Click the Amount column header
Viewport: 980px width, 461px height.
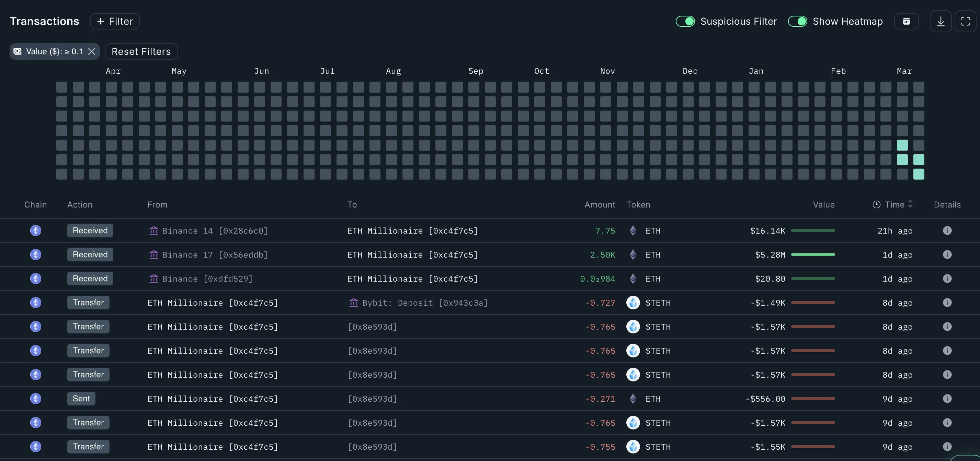tap(600, 204)
